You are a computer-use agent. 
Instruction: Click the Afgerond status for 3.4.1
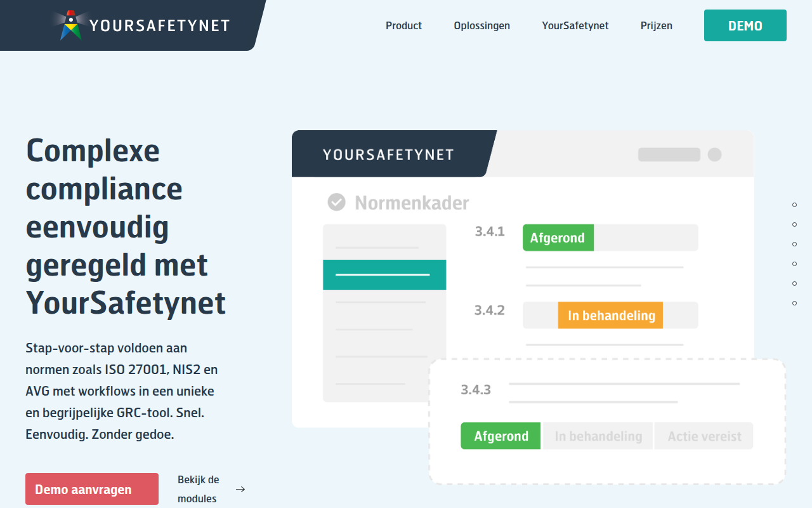(x=558, y=237)
